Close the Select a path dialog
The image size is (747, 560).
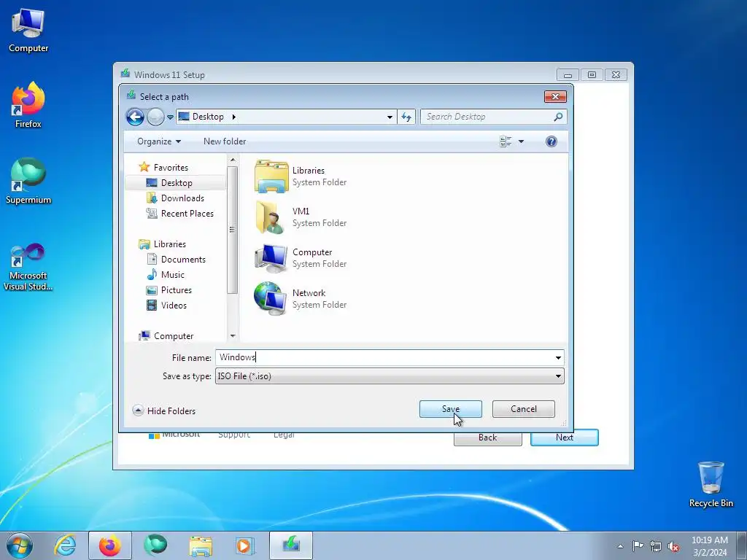pyautogui.click(x=555, y=97)
